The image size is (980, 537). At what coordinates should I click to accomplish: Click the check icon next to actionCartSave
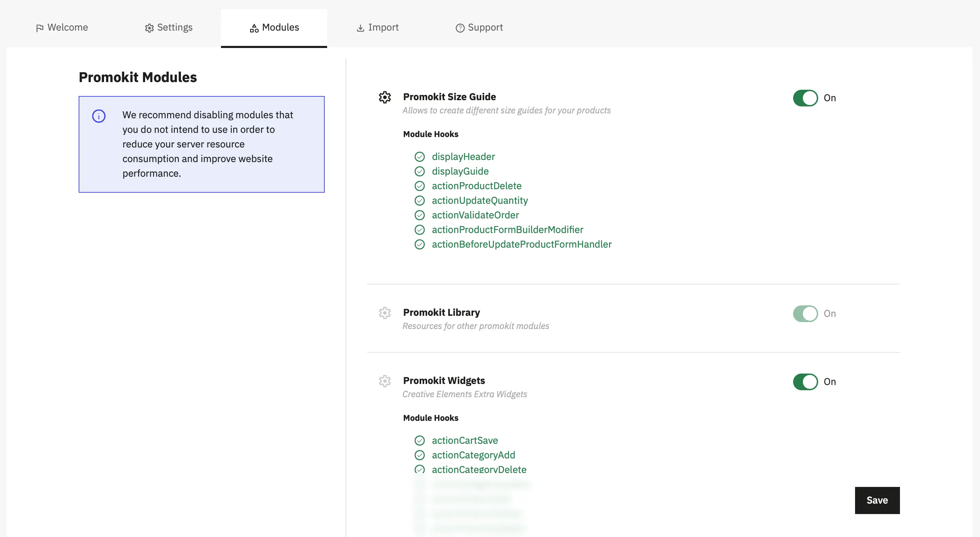tap(420, 440)
